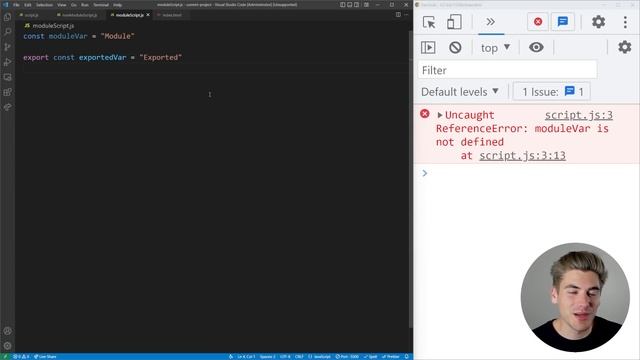This screenshot has width=640, height=360.
Task: Customize layout icon in title bar
Action: pyautogui.click(x=366, y=5)
